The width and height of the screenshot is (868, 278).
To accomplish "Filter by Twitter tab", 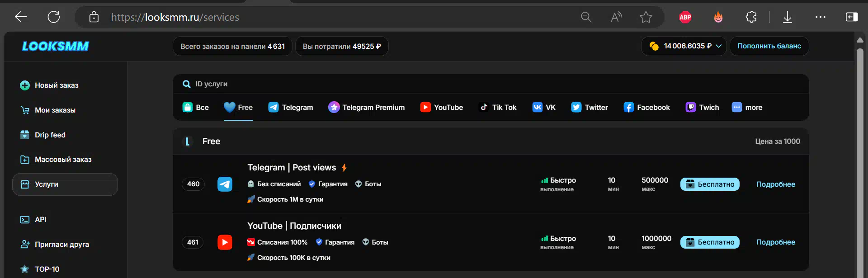I will tap(589, 107).
